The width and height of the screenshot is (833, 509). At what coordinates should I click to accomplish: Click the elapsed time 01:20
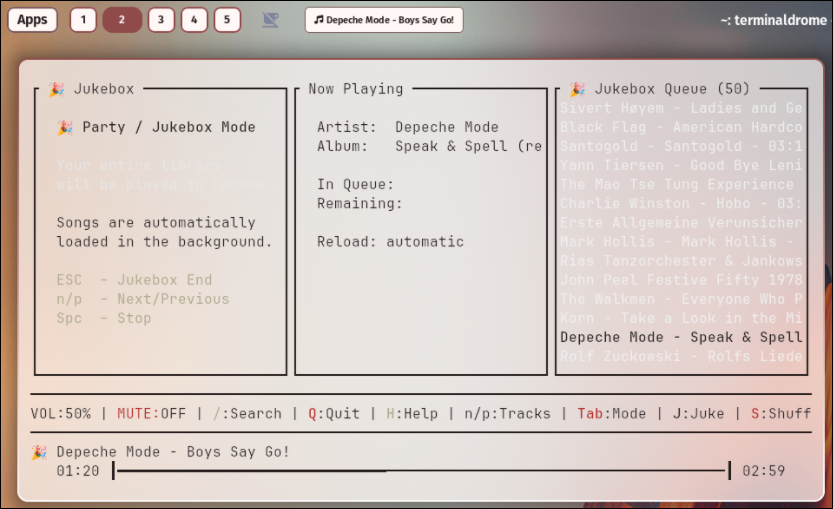point(78,471)
